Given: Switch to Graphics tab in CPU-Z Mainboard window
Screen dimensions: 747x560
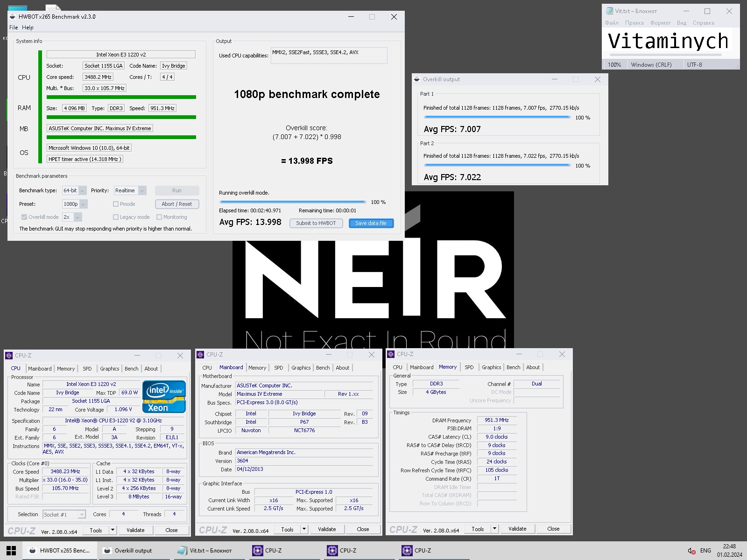Looking at the screenshot, I should click(x=301, y=368).
